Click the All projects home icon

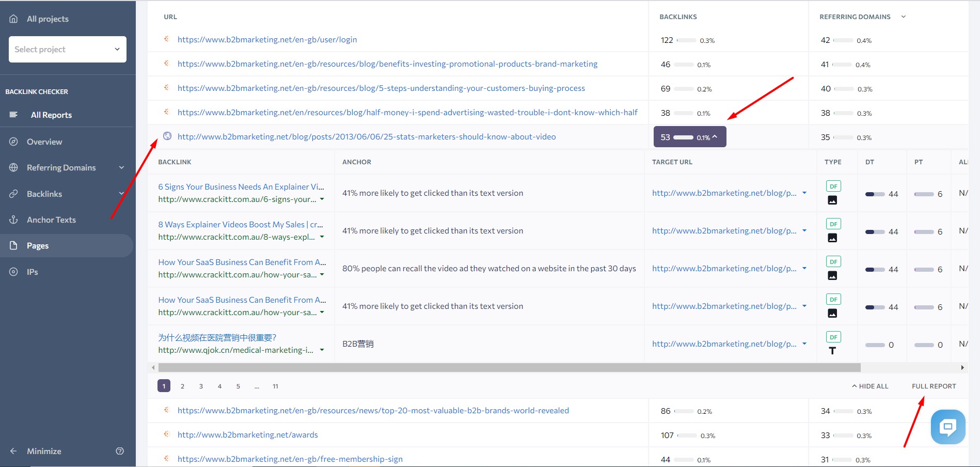click(13, 19)
